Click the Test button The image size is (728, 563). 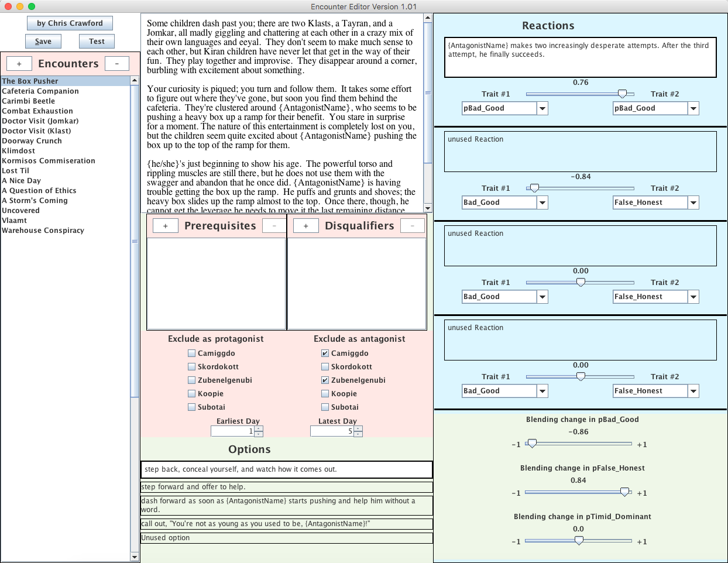(x=97, y=42)
